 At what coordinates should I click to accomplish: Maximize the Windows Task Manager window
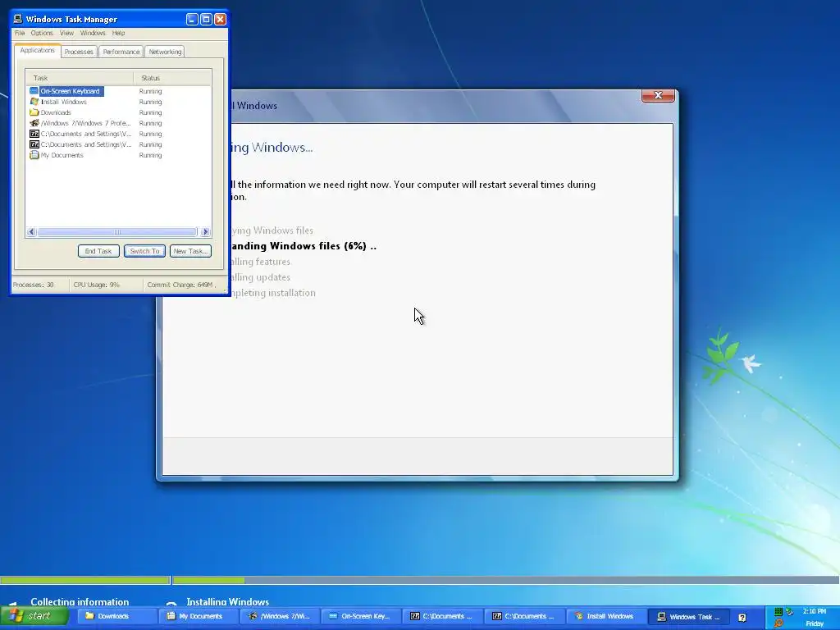coord(206,20)
